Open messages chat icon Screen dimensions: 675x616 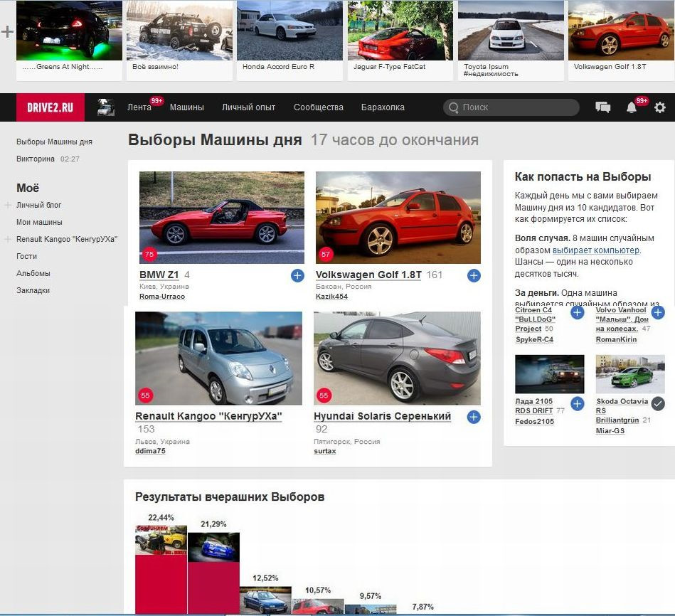[602, 107]
